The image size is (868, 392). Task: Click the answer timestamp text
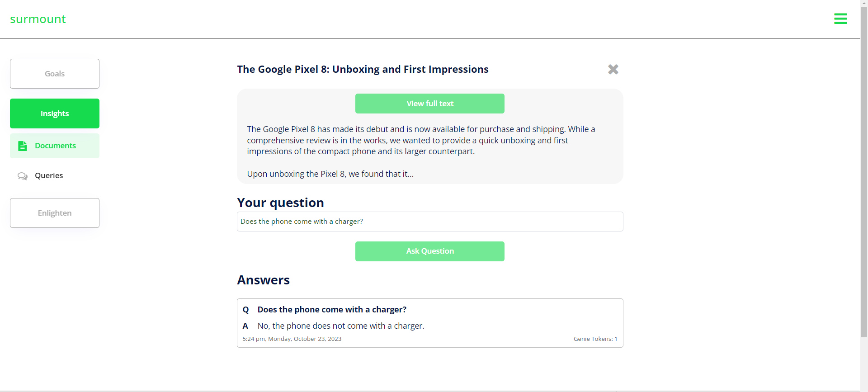pyautogui.click(x=292, y=339)
